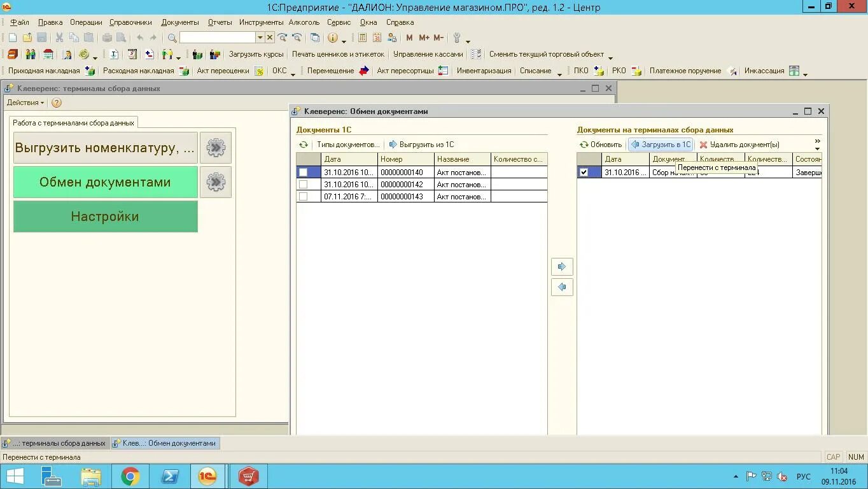
Task: Switch to терминалы сбора данных window tab at bottom
Action: pyautogui.click(x=55, y=443)
